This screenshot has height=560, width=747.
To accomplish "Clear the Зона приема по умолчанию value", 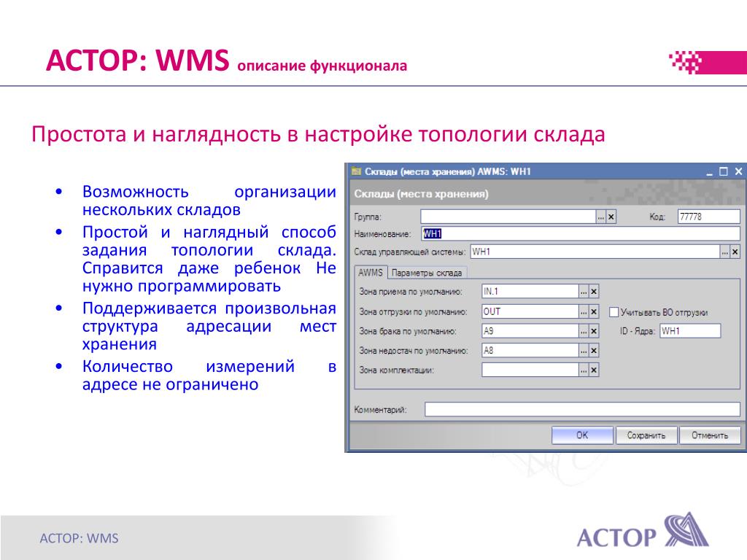I will point(594,292).
